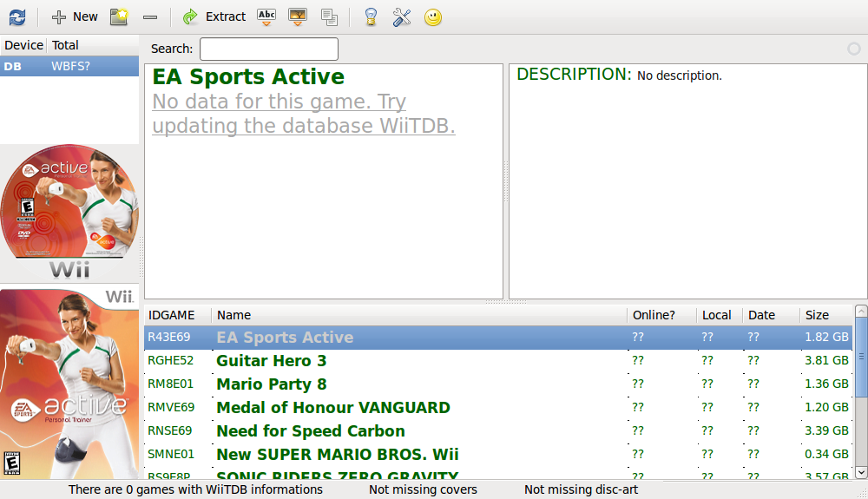Select the EA Sports Active game row
The height and width of the screenshot is (499, 868).
pyautogui.click(x=498, y=338)
